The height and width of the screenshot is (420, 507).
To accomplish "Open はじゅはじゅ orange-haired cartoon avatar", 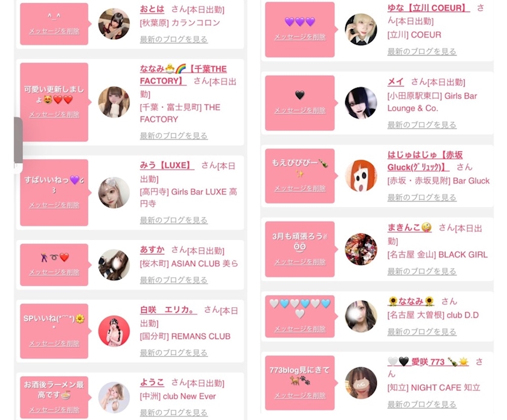I will coord(361,176).
